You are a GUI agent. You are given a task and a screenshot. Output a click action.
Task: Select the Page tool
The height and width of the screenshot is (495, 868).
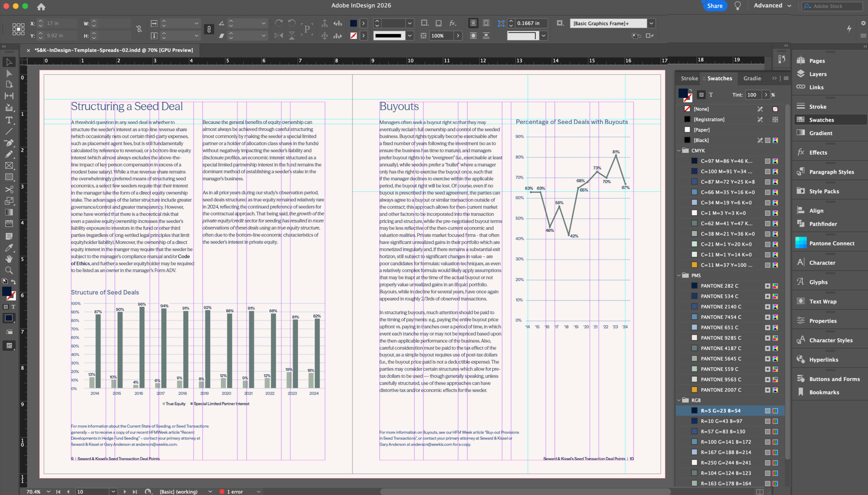click(9, 85)
